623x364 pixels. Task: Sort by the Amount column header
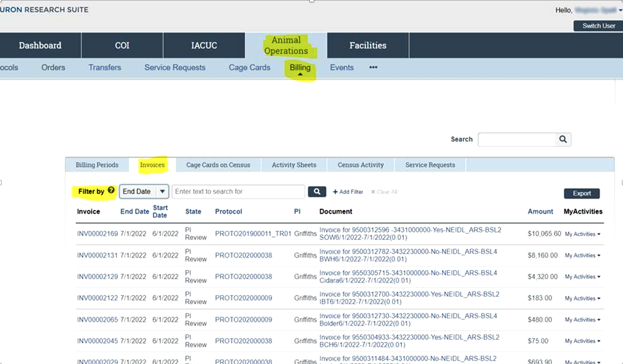pyautogui.click(x=540, y=211)
